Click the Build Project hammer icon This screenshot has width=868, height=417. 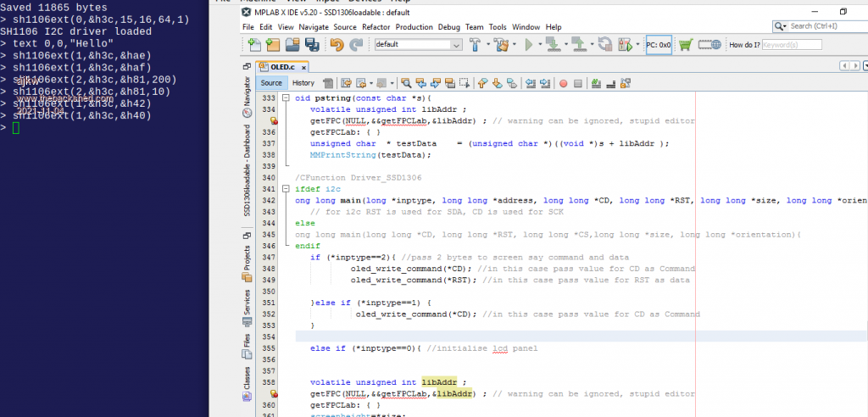click(476, 44)
